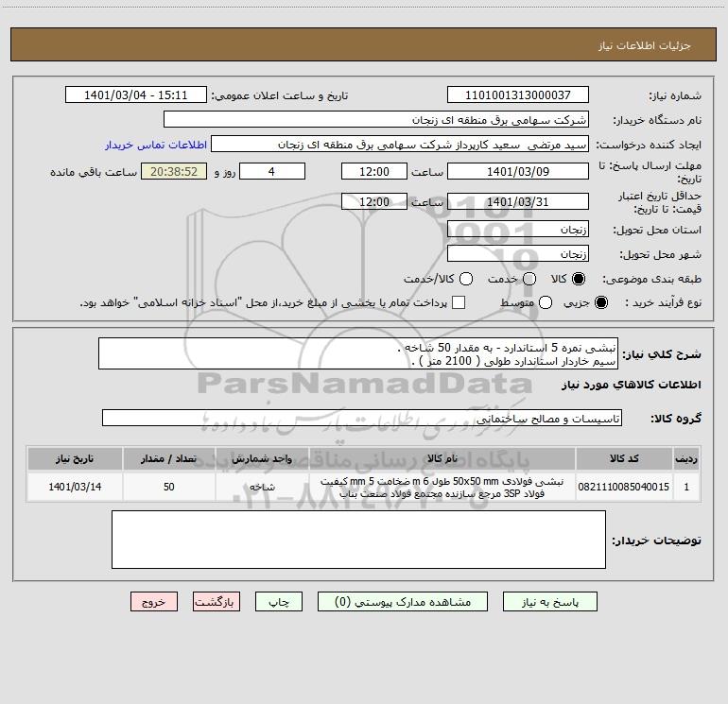
Task: Click the item name cell نبشی فولادی 50x50 mm
Action: tap(442, 488)
